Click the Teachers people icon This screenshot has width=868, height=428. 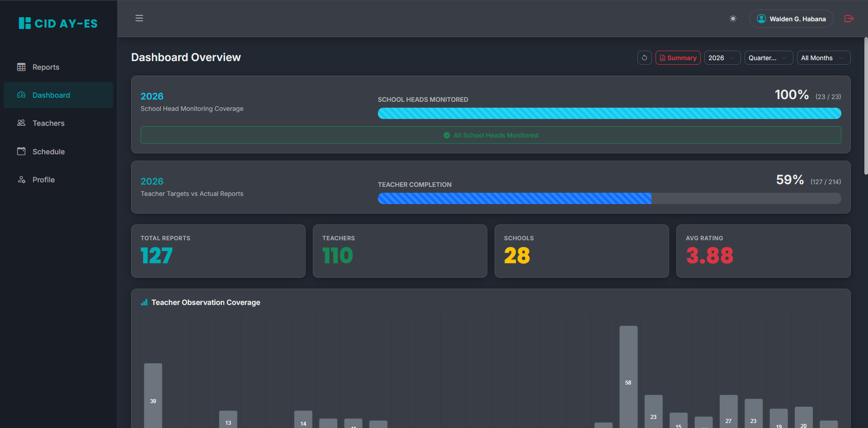21,123
